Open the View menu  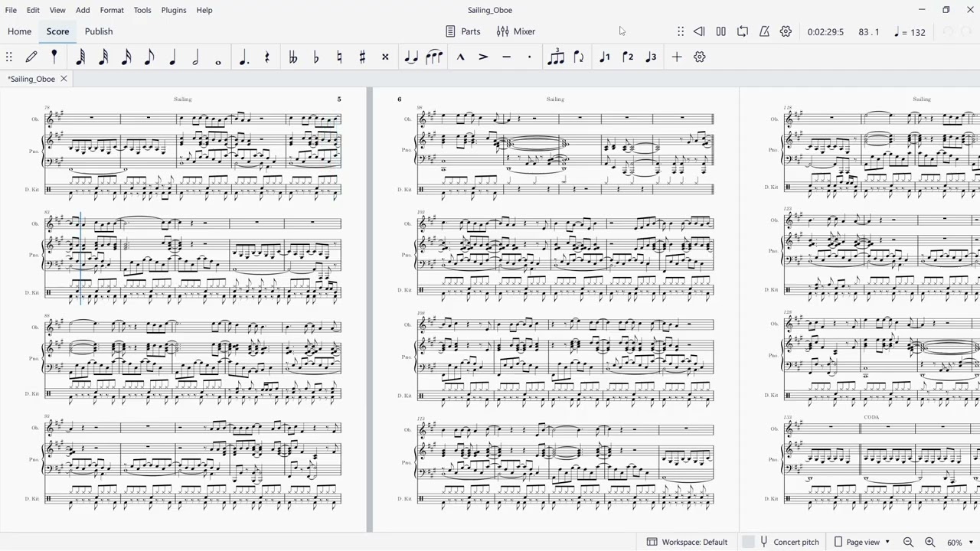pos(57,10)
